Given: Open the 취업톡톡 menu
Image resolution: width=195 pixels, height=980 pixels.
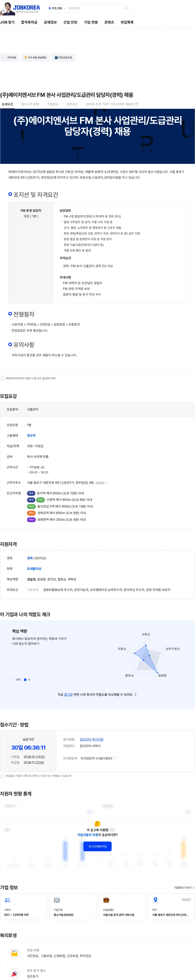Looking at the screenshot, I should [127, 23].
